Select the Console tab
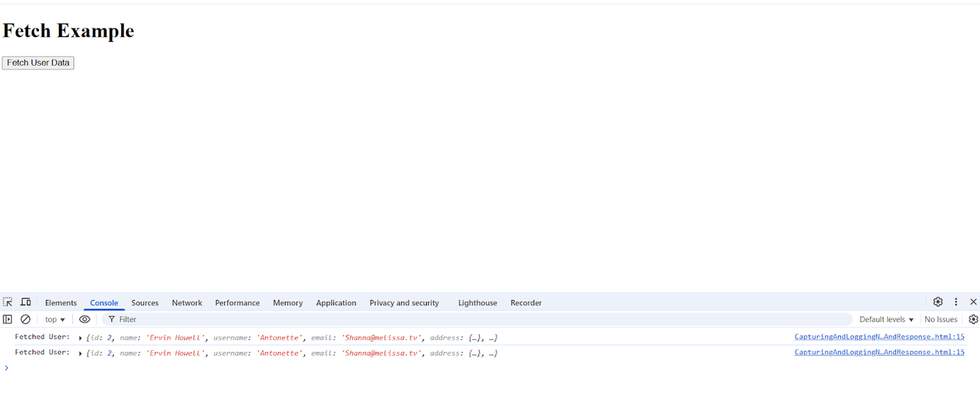Screen dimensions: 980x400 (x=104, y=303)
